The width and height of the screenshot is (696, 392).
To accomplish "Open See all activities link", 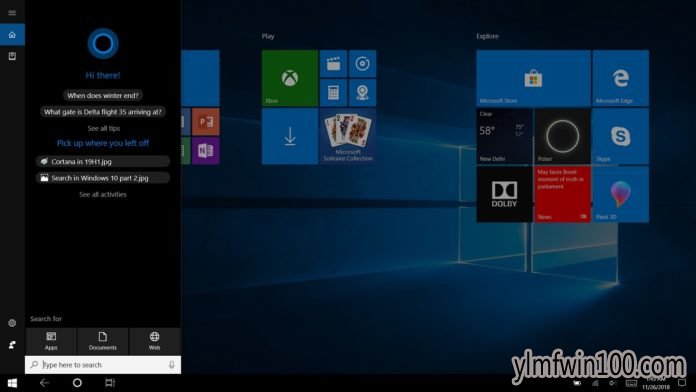I will (x=103, y=194).
